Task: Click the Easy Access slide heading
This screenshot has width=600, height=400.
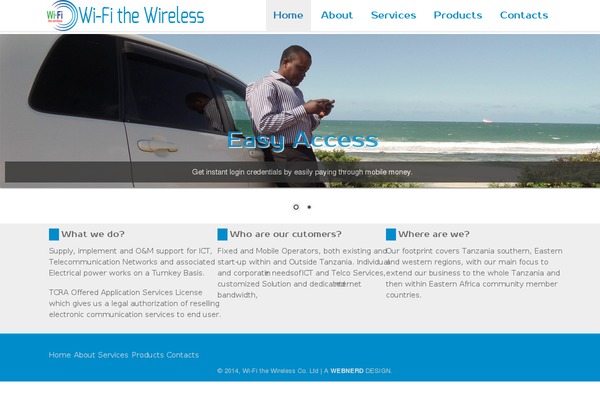Action: (303, 140)
